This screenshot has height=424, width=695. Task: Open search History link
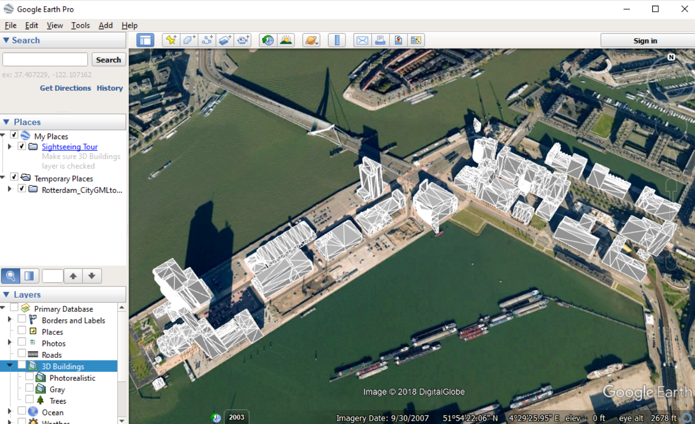tap(109, 88)
